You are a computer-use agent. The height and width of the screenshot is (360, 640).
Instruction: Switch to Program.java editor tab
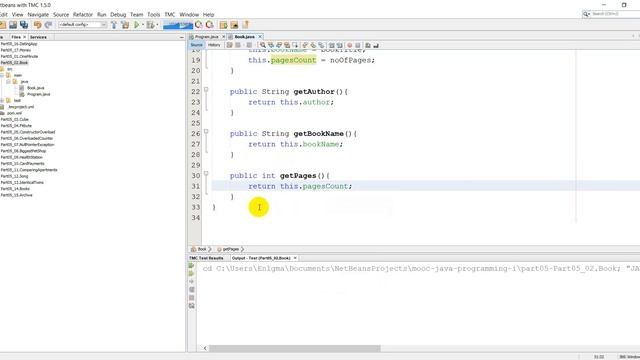(x=207, y=37)
